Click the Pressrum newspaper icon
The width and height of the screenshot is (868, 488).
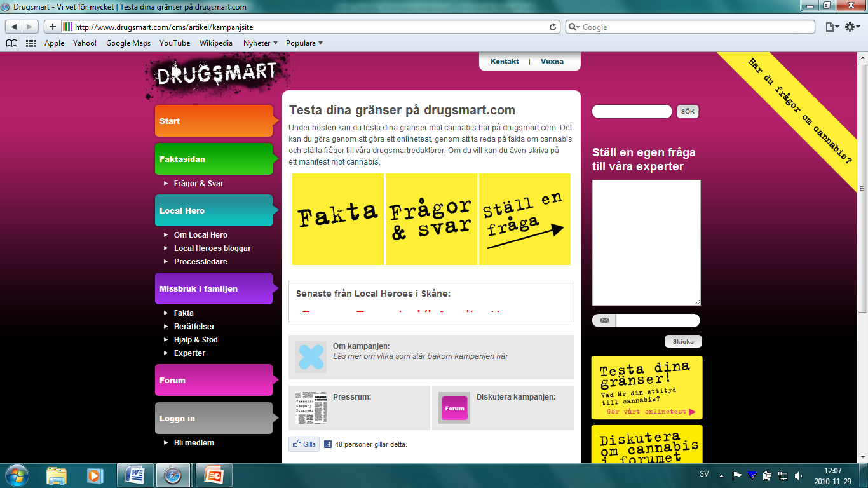coord(311,408)
